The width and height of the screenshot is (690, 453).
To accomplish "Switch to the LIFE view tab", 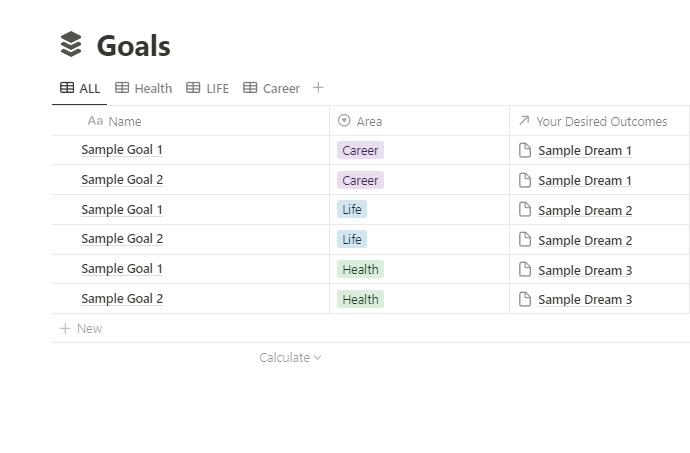I will pos(208,88).
